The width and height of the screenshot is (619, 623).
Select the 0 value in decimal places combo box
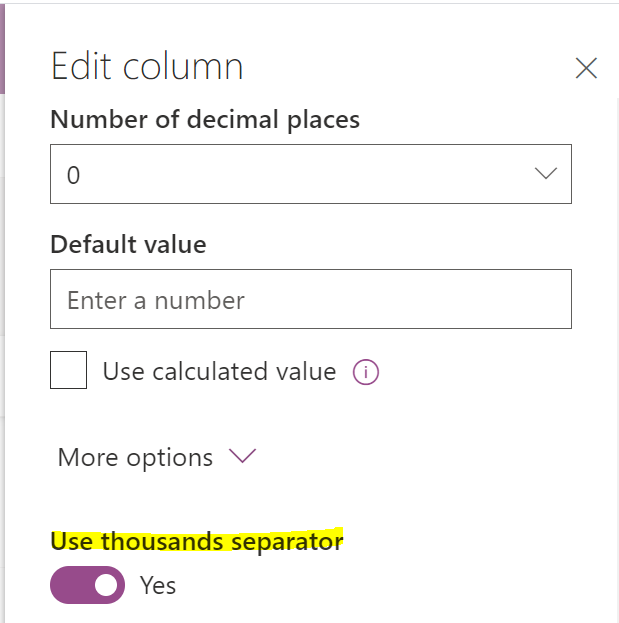click(74, 176)
